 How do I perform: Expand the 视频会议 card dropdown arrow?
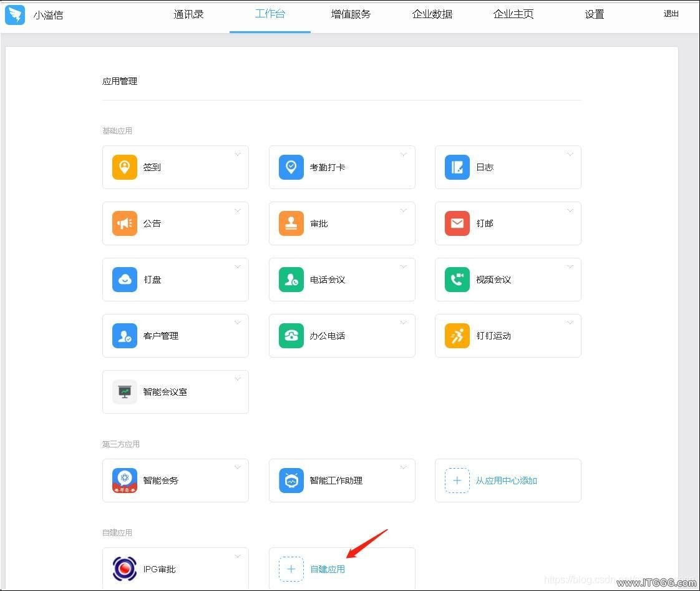[x=570, y=266]
